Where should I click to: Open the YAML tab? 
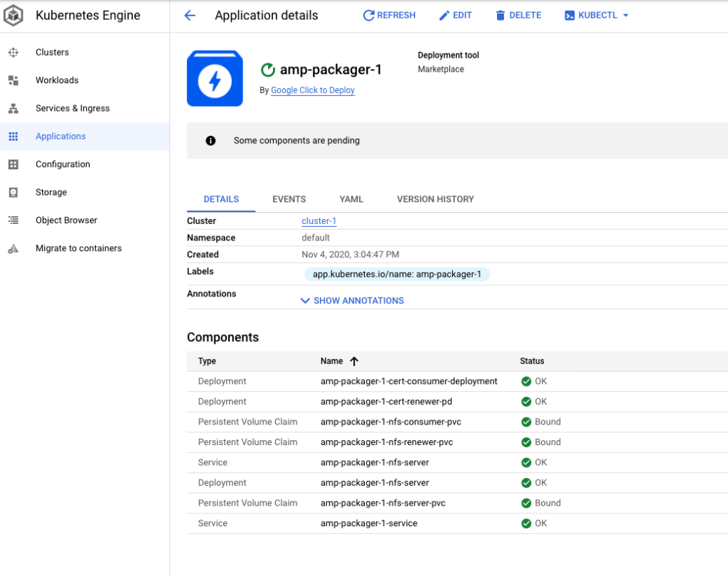[351, 199]
